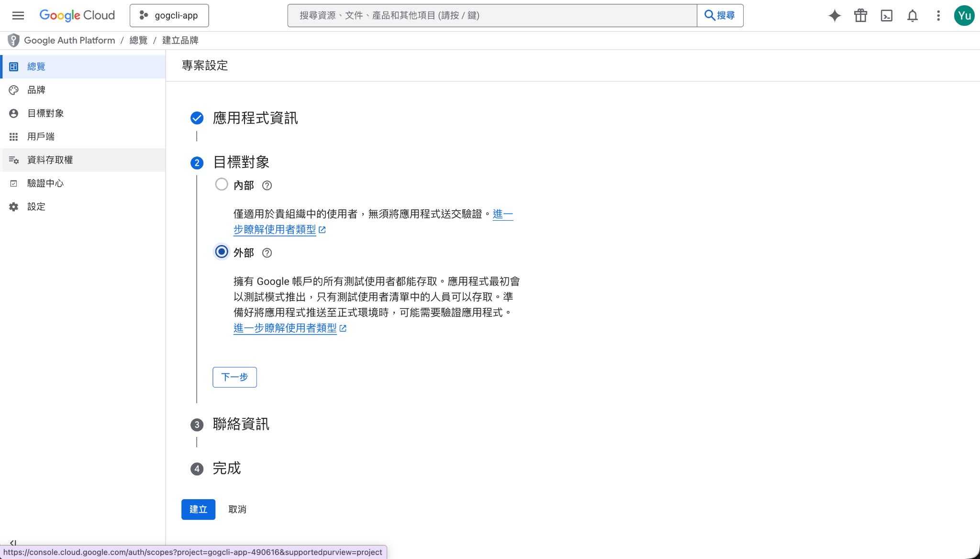Click help icon next to 外部
Image resolution: width=980 pixels, height=559 pixels.
point(267,253)
